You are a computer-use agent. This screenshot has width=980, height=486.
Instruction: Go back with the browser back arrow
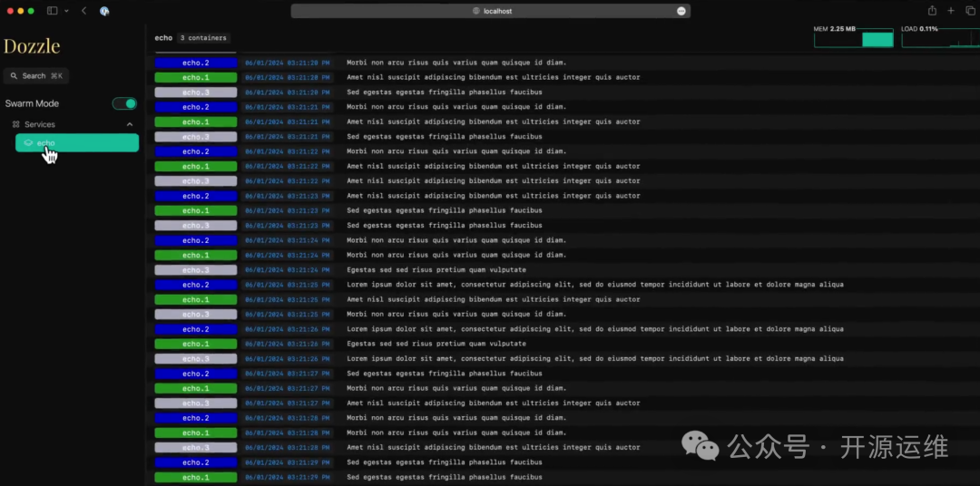point(83,11)
